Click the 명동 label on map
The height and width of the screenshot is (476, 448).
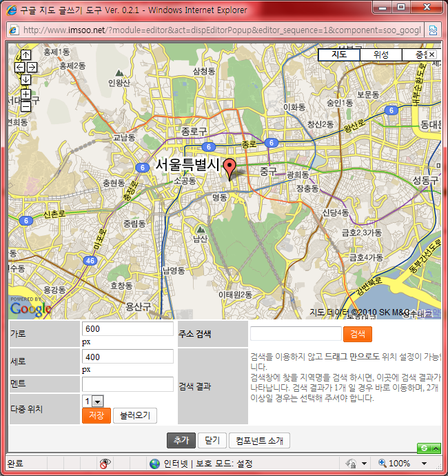(220, 197)
